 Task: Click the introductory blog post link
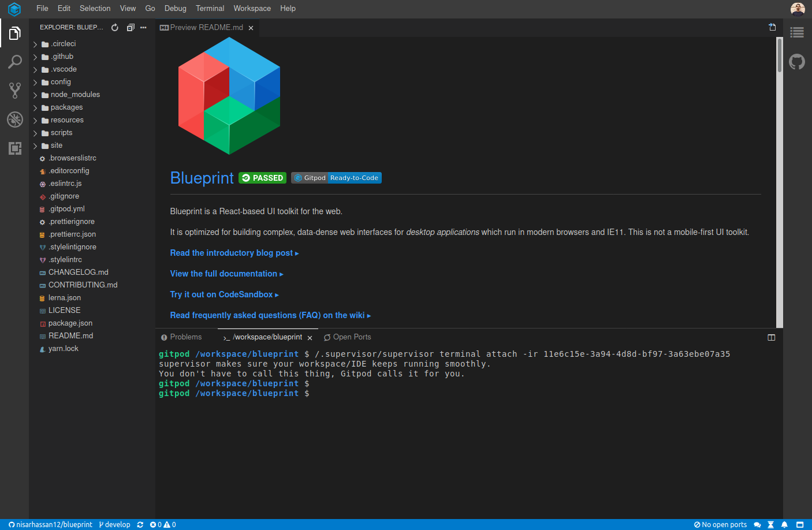pyautogui.click(x=231, y=253)
